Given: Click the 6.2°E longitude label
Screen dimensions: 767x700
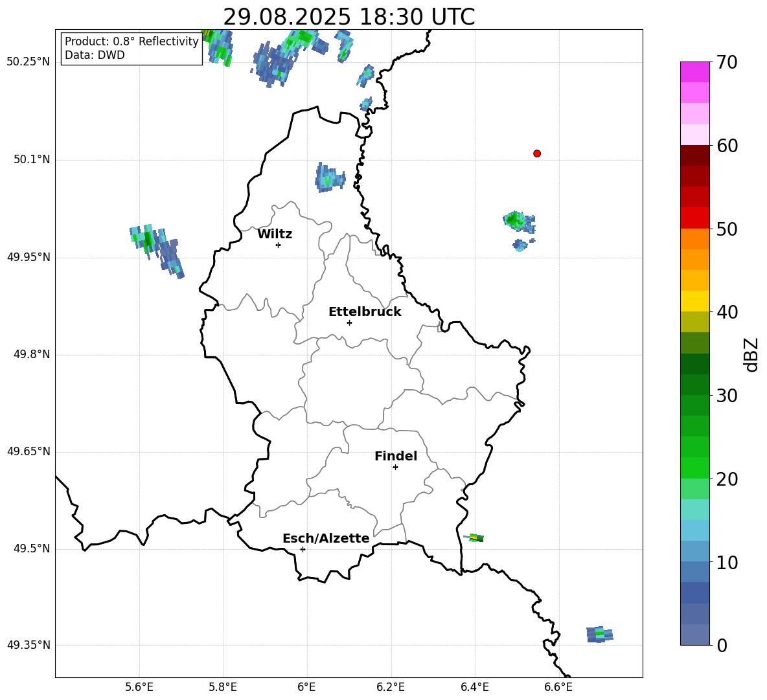Looking at the screenshot, I should [391, 687].
